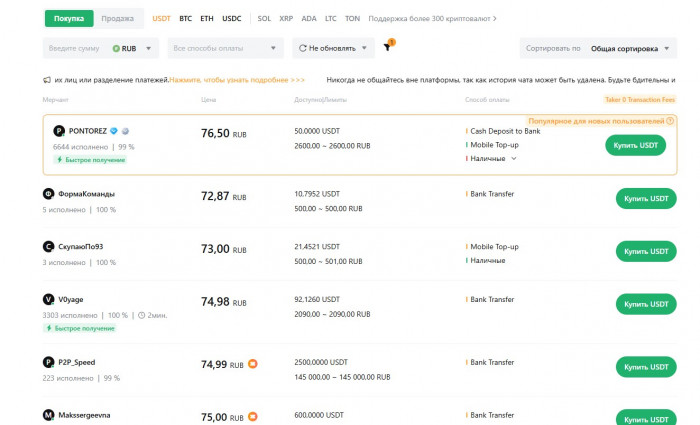This screenshot has width=700, height=425.
Task: Open the V0yage merchant name
Action: [x=71, y=299]
